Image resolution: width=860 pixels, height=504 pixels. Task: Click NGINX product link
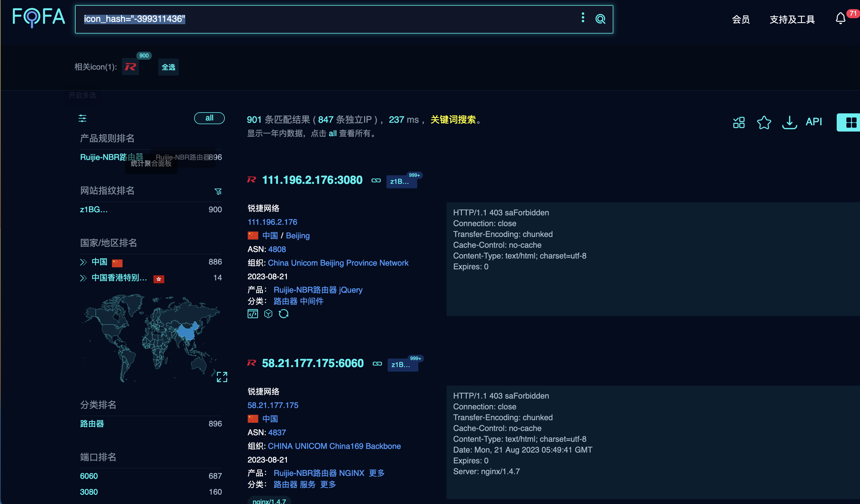click(352, 473)
